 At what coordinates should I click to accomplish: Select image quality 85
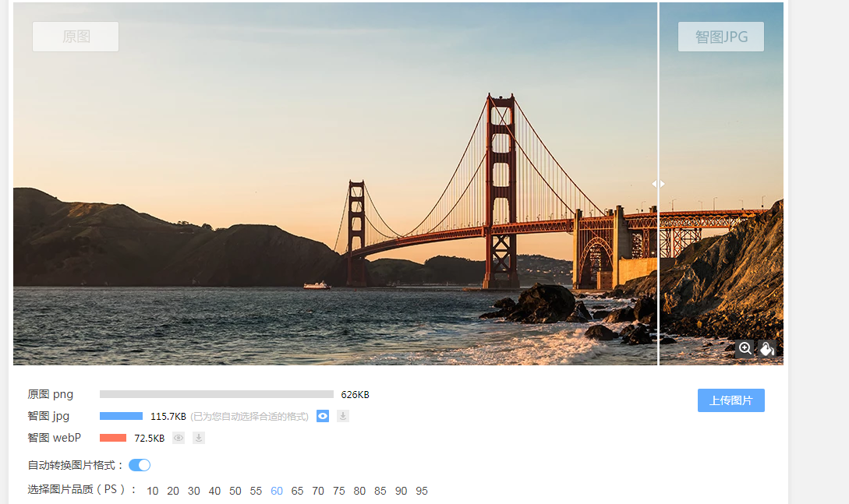(x=380, y=491)
